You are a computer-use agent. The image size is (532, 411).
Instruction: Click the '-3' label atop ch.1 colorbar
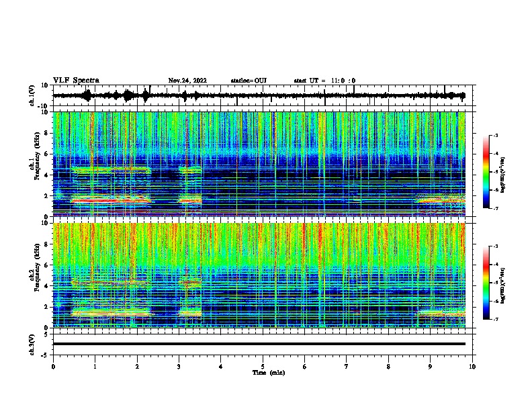[x=496, y=135]
